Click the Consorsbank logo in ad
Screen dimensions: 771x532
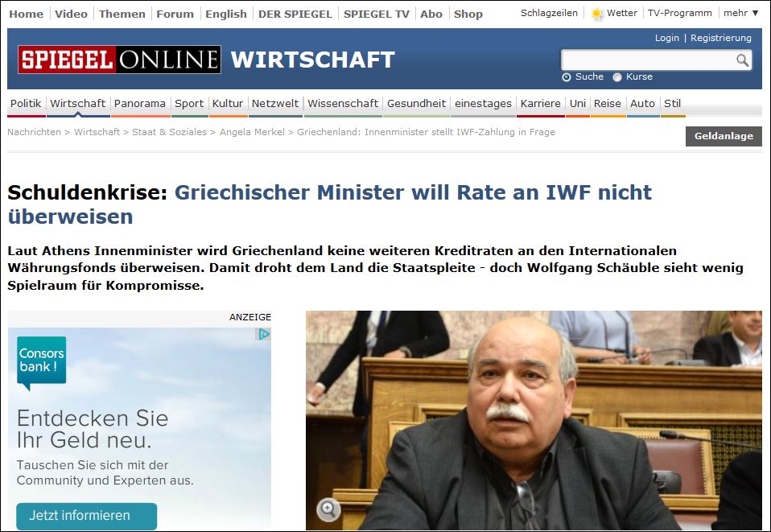pos(41,361)
